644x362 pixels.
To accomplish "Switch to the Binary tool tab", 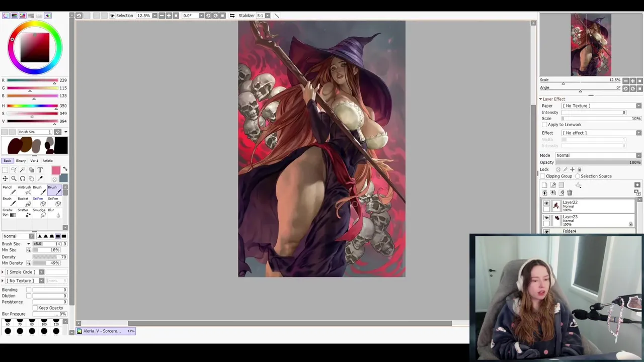I will [21, 161].
